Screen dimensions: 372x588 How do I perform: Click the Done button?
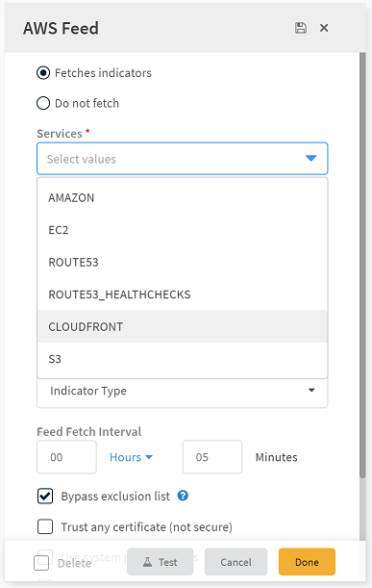click(x=307, y=562)
